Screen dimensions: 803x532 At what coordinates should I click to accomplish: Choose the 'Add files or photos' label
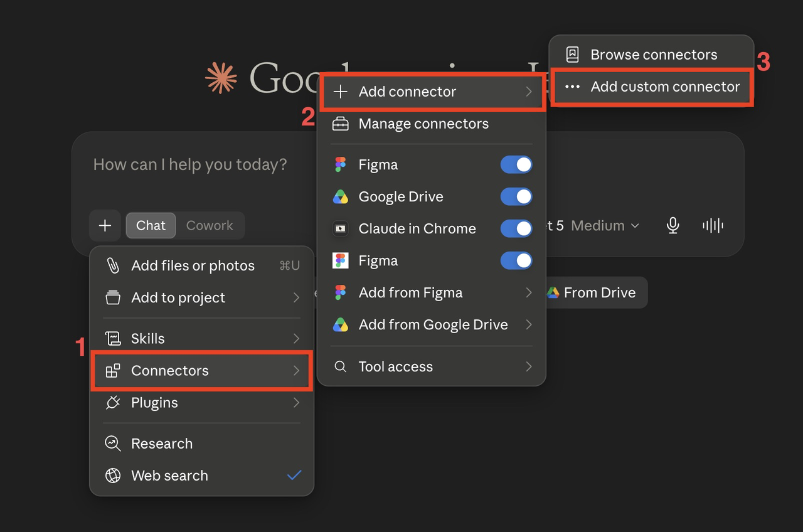(x=193, y=266)
